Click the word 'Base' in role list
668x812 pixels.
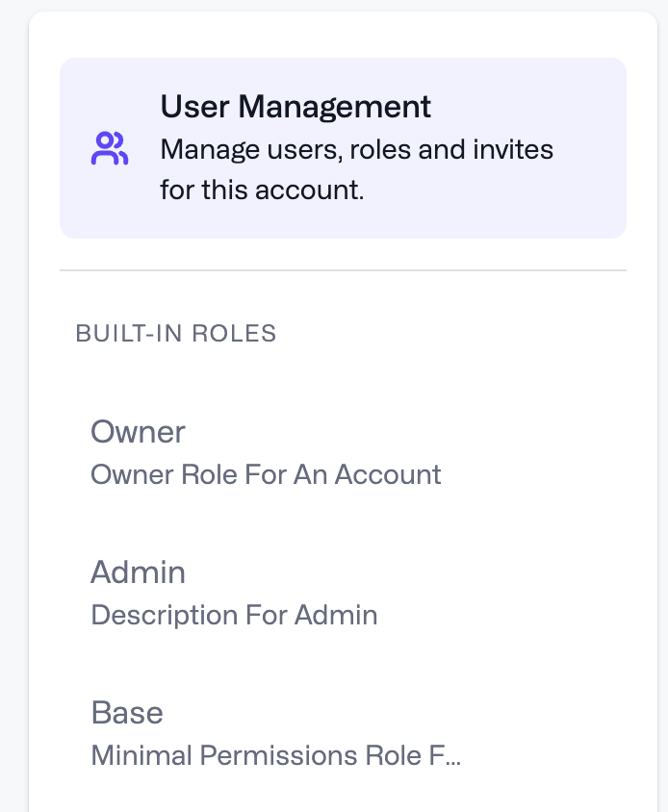(127, 713)
